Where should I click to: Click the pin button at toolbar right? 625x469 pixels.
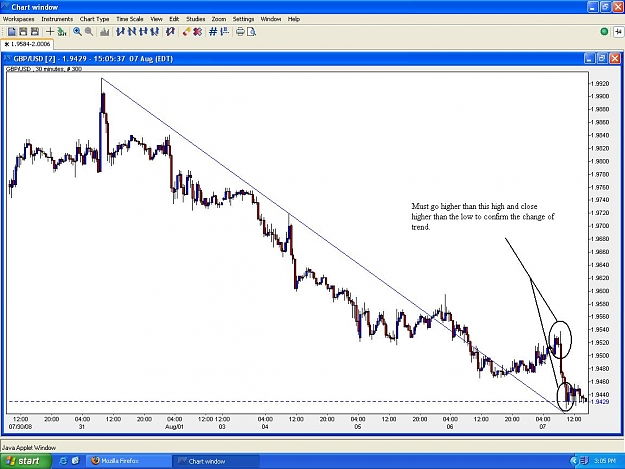click(x=619, y=31)
